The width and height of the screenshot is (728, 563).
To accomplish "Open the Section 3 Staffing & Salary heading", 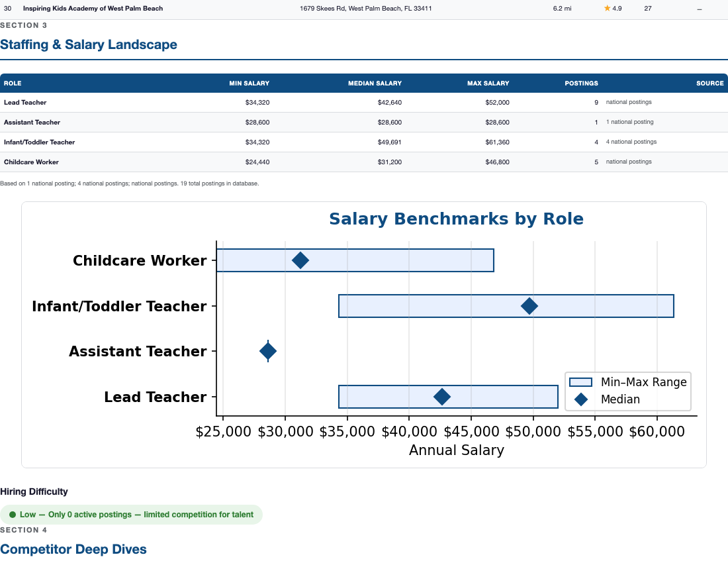I will 88,44.
